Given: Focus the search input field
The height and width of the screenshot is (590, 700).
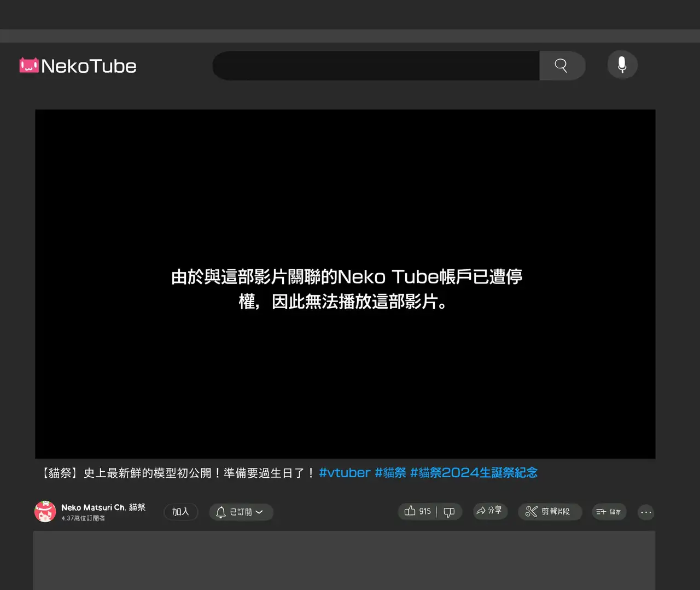Looking at the screenshot, I should 376,66.
